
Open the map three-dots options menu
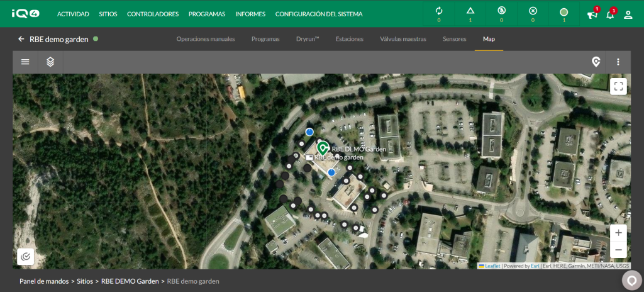tap(618, 62)
